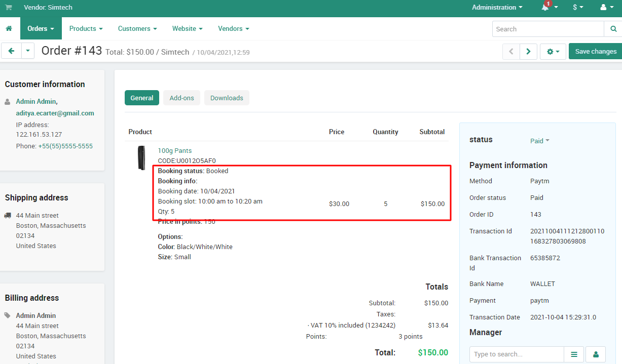Go to previous order chevron
Image resolution: width=622 pixels, height=364 pixels.
511,51
